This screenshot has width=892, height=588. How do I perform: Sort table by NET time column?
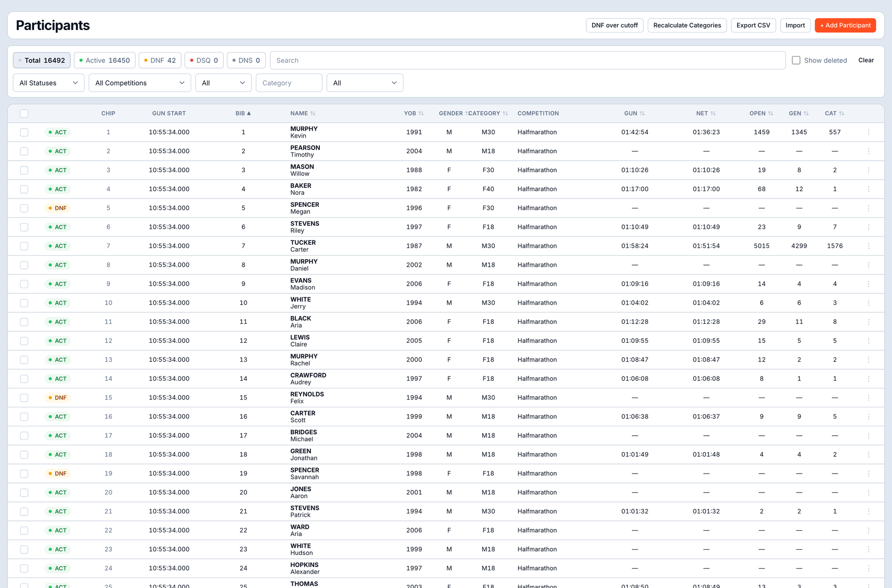[706, 113]
